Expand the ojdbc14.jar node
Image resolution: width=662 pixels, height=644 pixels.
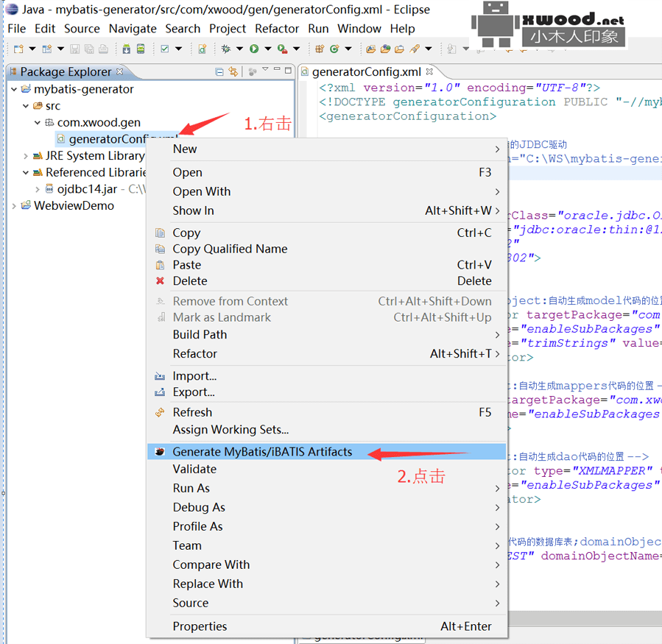(x=38, y=189)
